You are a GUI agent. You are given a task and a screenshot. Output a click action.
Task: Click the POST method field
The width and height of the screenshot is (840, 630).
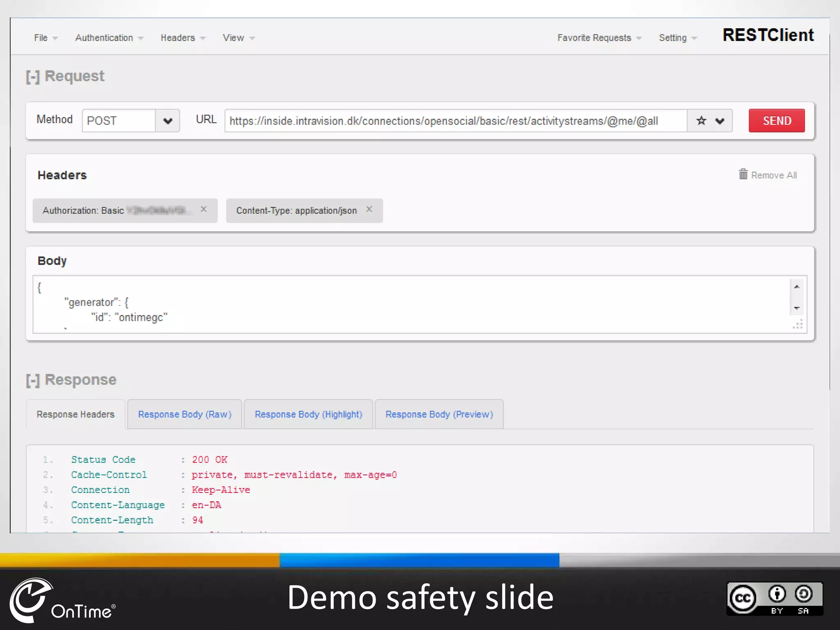119,121
